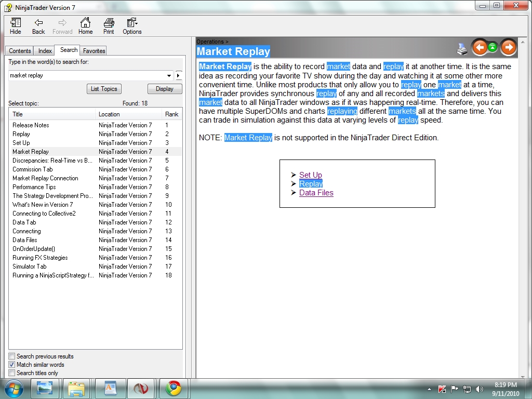The height and width of the screenshot is (399, 532).
Task: Sort results by Rank column header
Action: tap(171, 114)
